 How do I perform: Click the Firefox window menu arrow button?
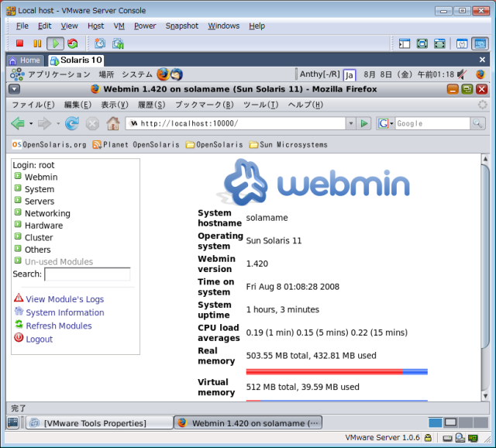click(15, 89)
